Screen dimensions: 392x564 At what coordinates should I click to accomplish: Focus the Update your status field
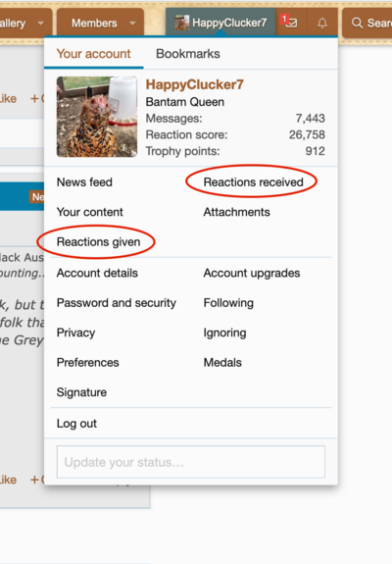click(x=191, y=462)
